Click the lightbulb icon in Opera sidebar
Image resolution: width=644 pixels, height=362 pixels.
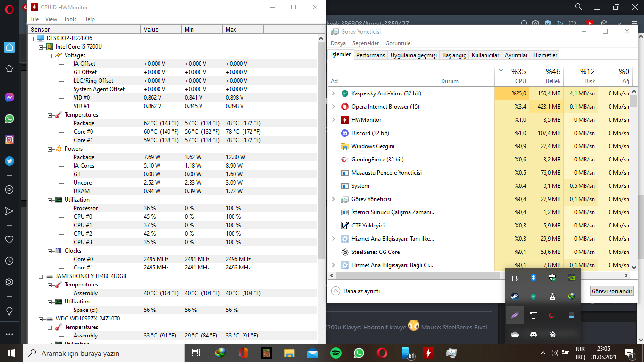tap(9, 311)
